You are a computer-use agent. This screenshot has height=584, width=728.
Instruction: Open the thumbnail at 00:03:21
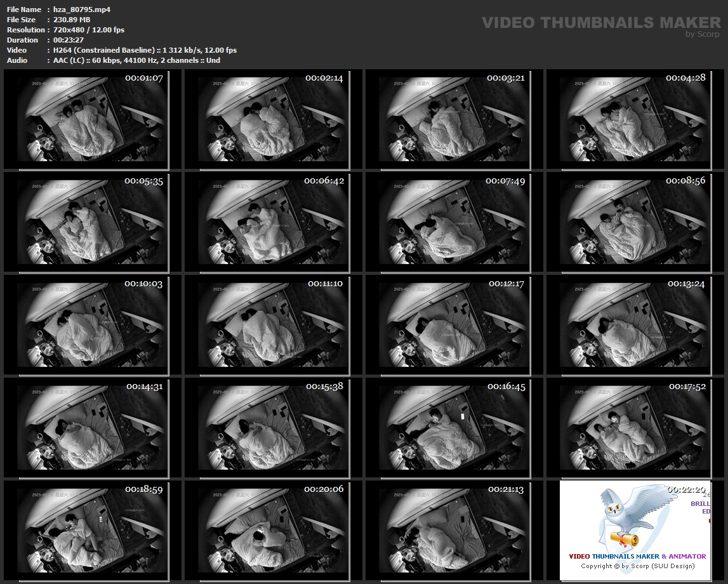[454, 119]
